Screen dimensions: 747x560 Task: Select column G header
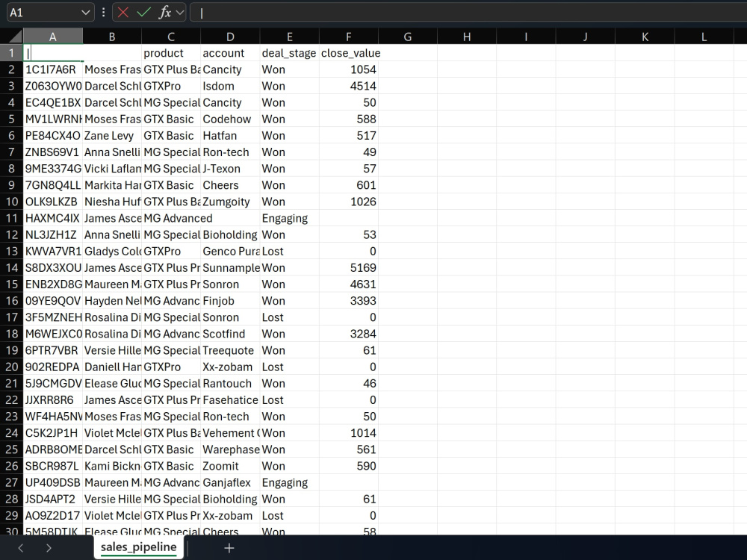408,37
